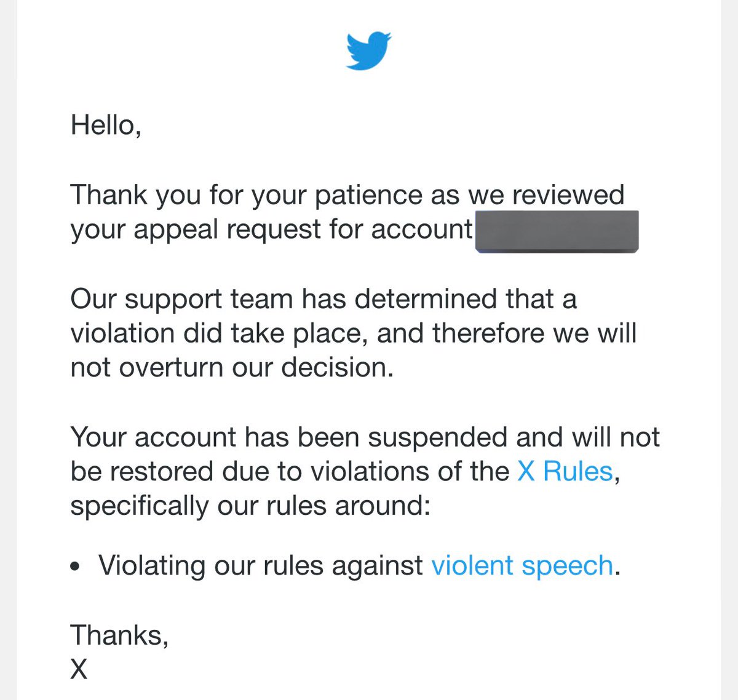Open the X Rules link
This screenshot has height=700, width=738.
pos(565,472)
